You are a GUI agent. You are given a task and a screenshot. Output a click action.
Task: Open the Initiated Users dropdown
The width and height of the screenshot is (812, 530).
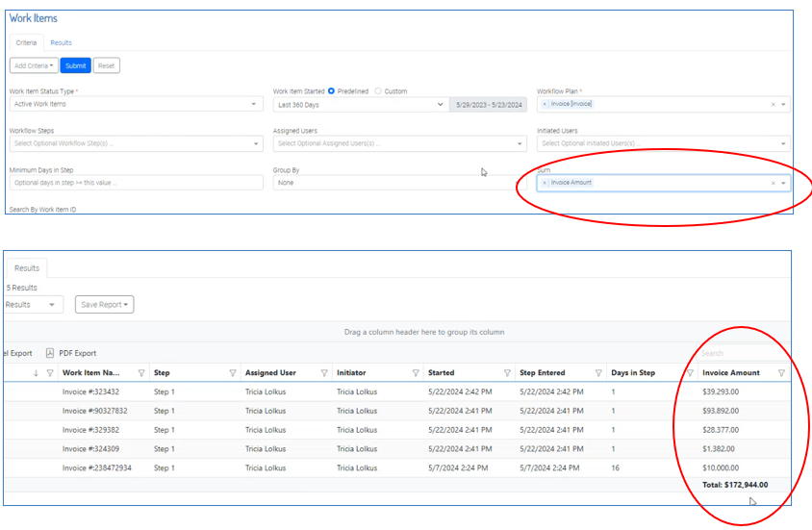(664, 143)
